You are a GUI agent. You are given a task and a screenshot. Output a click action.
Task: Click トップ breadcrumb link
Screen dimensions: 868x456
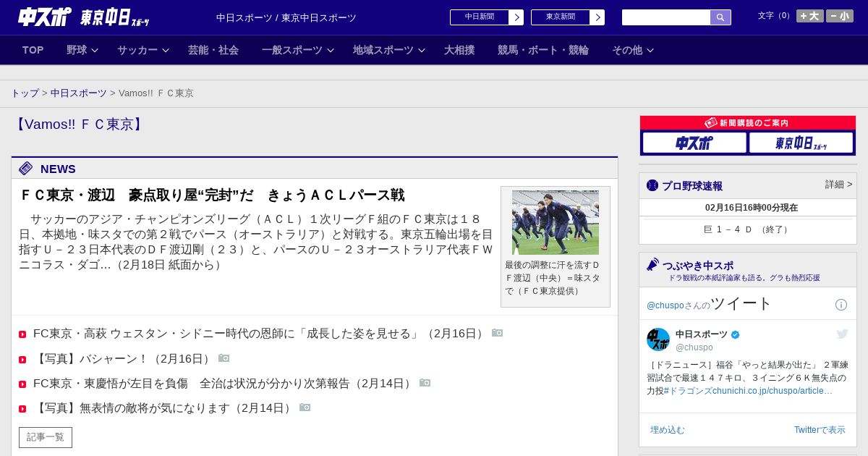pos(25,93)
